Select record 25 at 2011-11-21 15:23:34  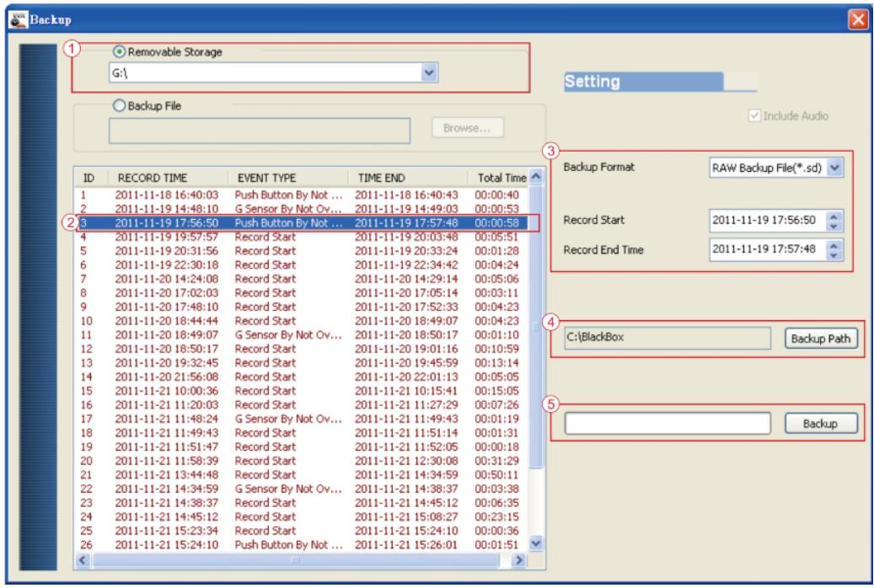(x=302, y=531)
